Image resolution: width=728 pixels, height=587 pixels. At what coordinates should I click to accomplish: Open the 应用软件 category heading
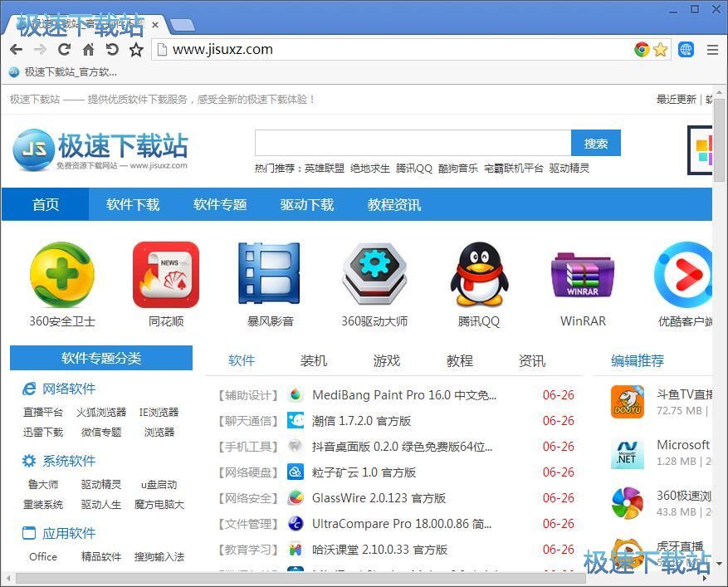coord(69,533)
